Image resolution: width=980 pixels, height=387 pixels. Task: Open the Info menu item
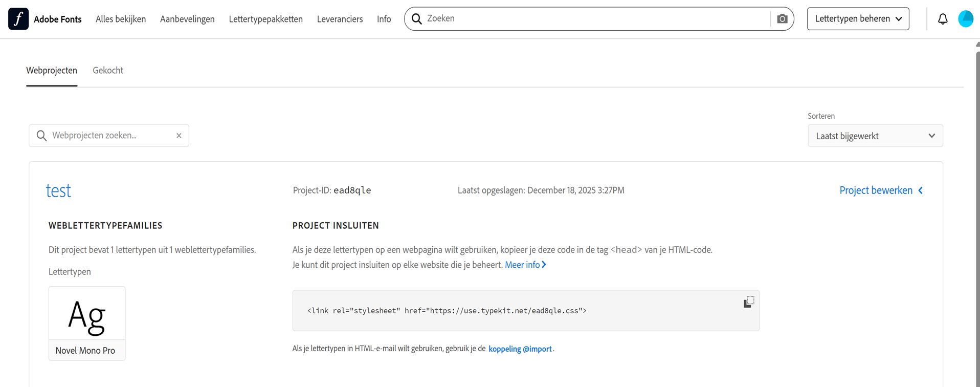(384, 19)
